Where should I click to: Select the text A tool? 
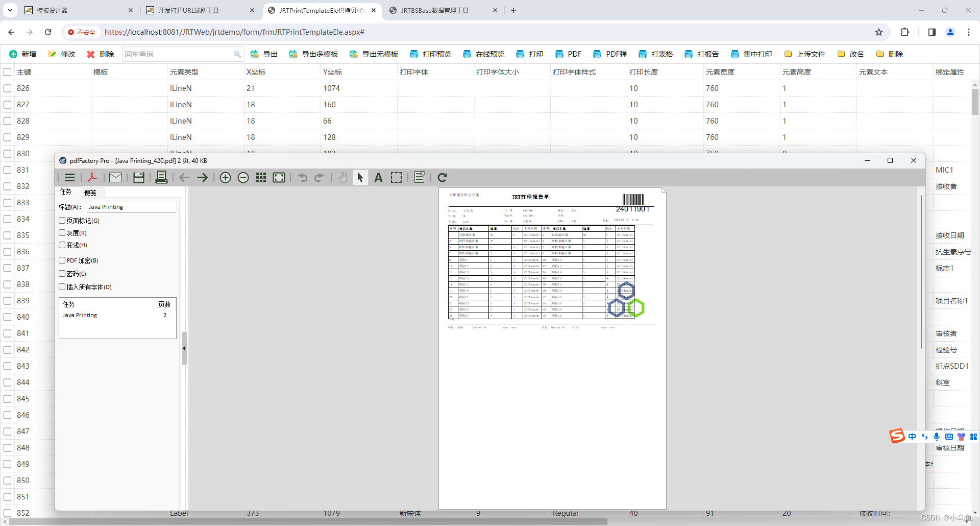click(378, 178)
